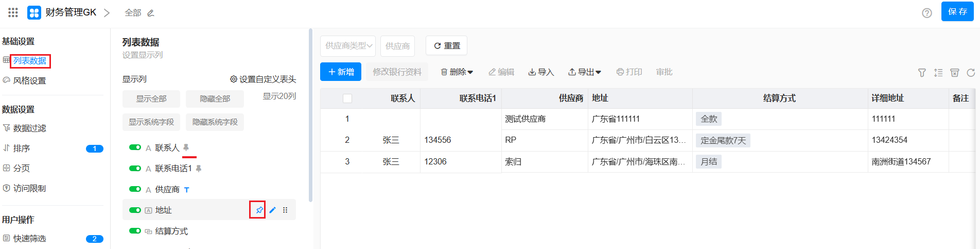Open 数据过滤 in the sidebar
The width and height of the screenshot is (980, 249).
click(x=29, y=128)
